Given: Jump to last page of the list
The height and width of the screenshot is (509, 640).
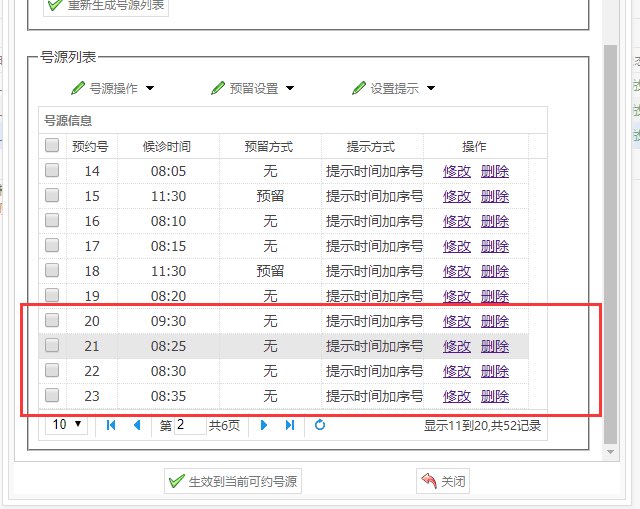Looking at the screenshot, I should coord(290,425).
